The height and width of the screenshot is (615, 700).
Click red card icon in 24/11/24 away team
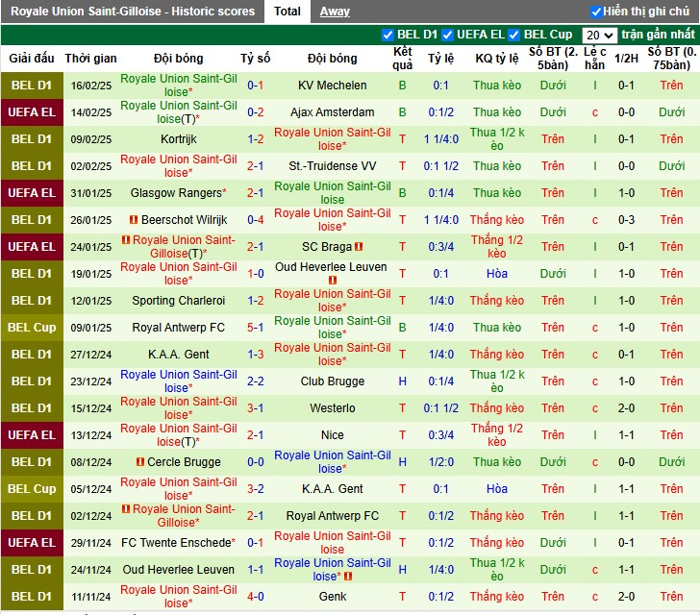348,577
